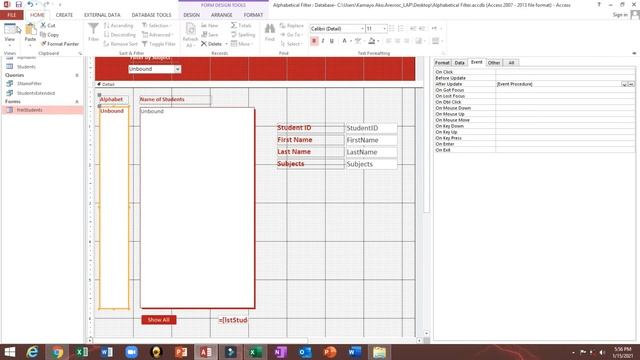The image size is (640, 360).
Task: Open OneNote from the taskbar
Action: click(280, 352)
